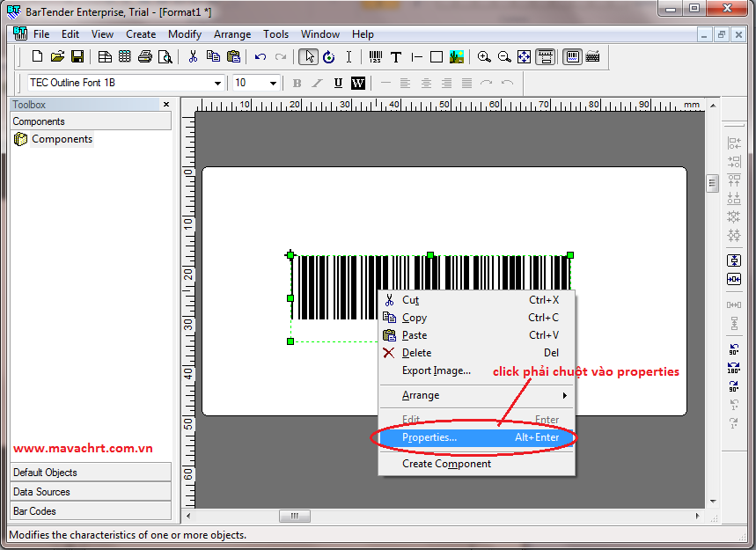This screenshot has width=756, height=550.
Task: Collapse the Components header section
Action: pyautogui.click(x=91, y=121)
